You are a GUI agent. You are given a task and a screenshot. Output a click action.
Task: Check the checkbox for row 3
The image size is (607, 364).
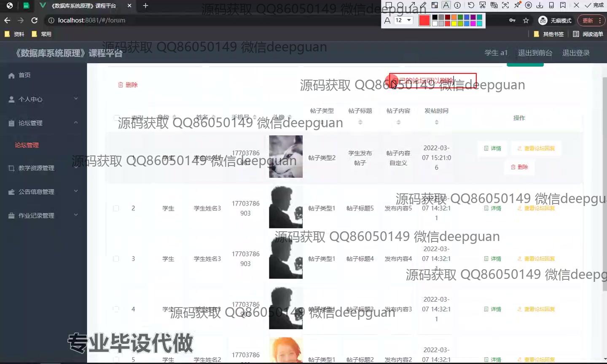(x=116, y=259)
